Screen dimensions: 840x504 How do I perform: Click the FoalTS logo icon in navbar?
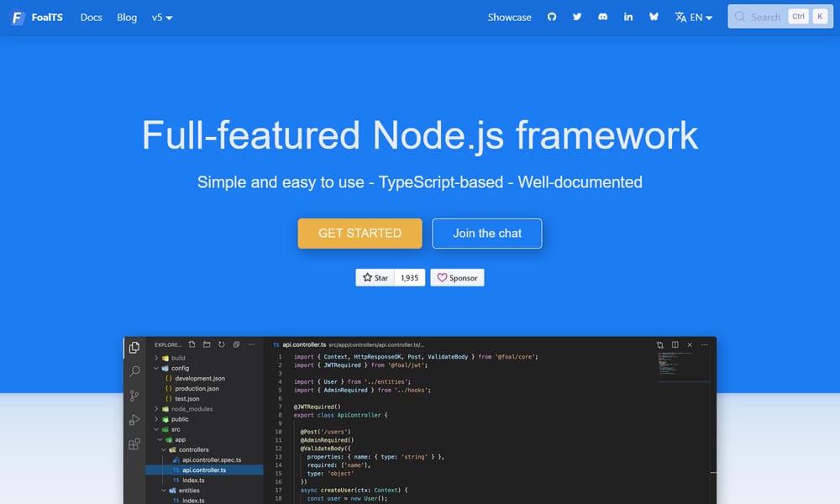(18, 18)
